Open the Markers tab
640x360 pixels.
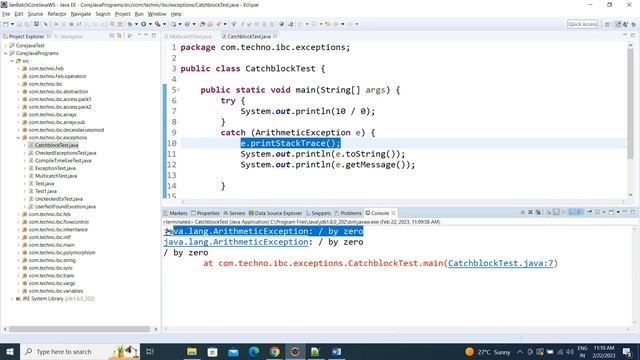(175, 213)
